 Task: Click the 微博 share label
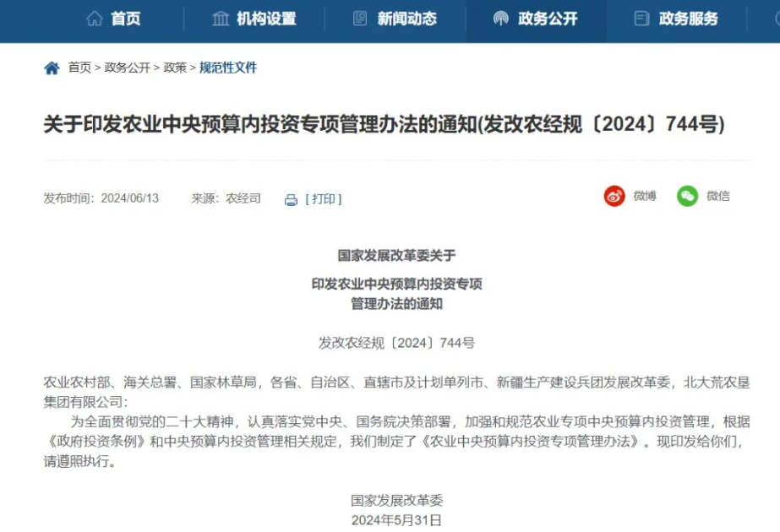point(645,196)
